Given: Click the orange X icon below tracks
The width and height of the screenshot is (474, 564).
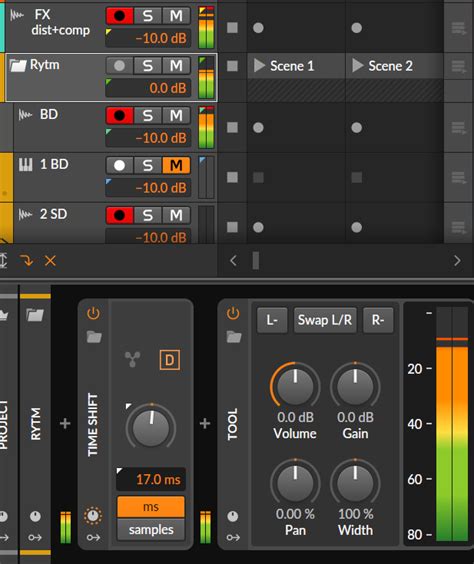Looking at the screenshot, I should point(50,260).
